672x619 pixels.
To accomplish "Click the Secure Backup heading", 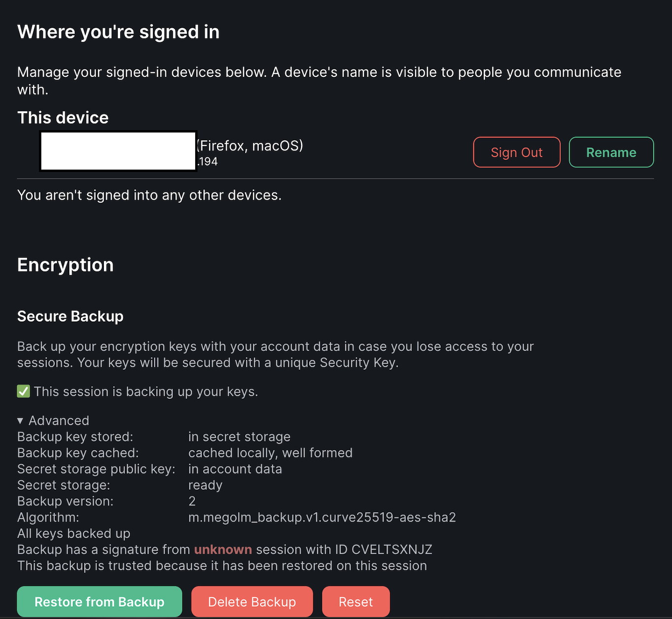I will tap(70, 316).
